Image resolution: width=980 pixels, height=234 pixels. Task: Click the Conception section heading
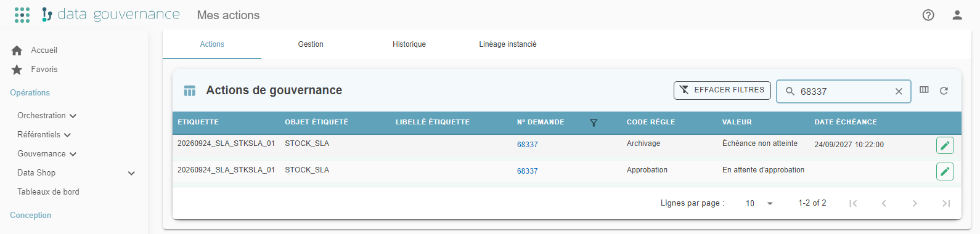click(x=30, y=216)
